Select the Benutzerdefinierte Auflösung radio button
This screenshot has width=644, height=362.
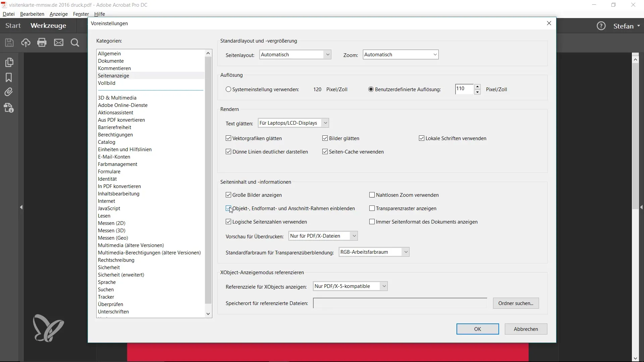pos(371,89)
